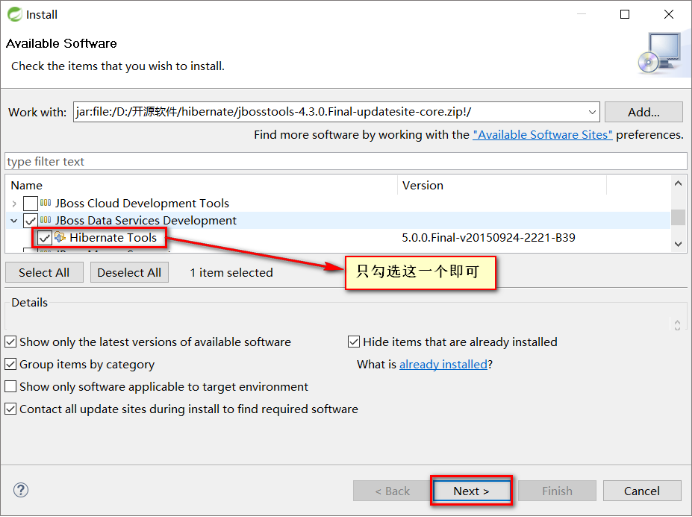Image resolution: width=692 pixels, height=517 pixels.
Task: Click the Details pane stepper arrows
Action: pyautogui.click(x=677, y=325)
